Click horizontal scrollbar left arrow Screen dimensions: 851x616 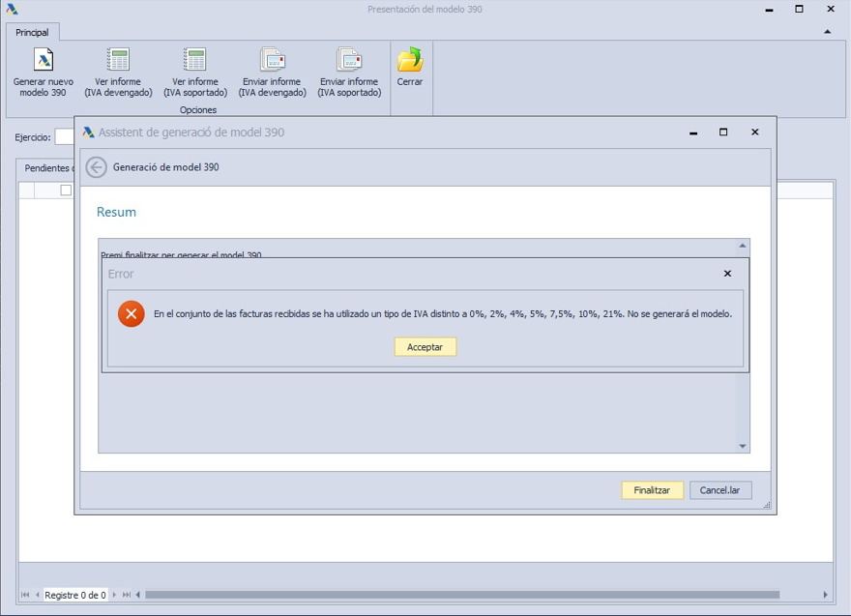click(138, 595)
